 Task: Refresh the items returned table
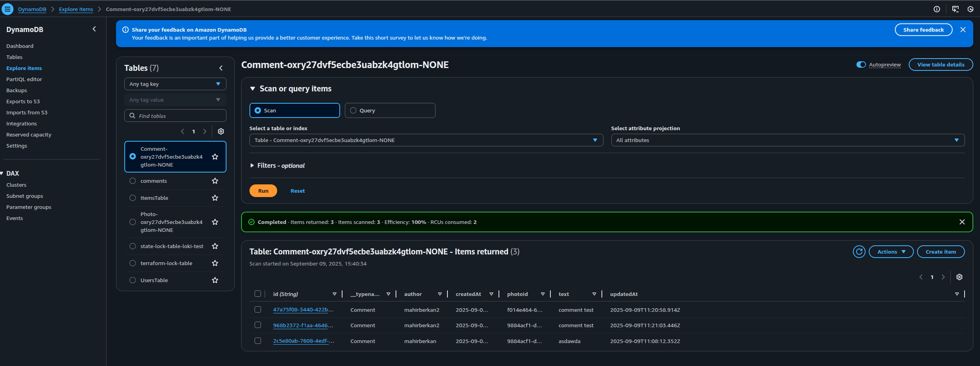pos(859,252)
